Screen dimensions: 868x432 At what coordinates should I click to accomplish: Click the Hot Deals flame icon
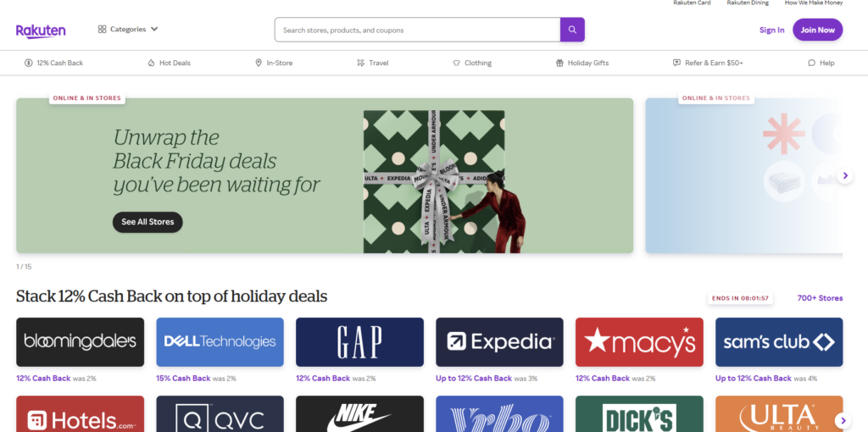point(151,63)
